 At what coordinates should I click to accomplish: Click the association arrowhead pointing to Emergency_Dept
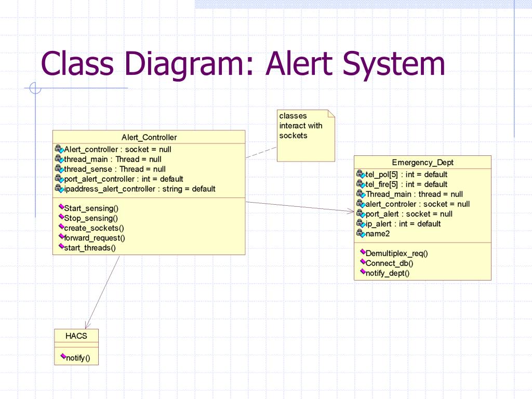pos(350,211)
